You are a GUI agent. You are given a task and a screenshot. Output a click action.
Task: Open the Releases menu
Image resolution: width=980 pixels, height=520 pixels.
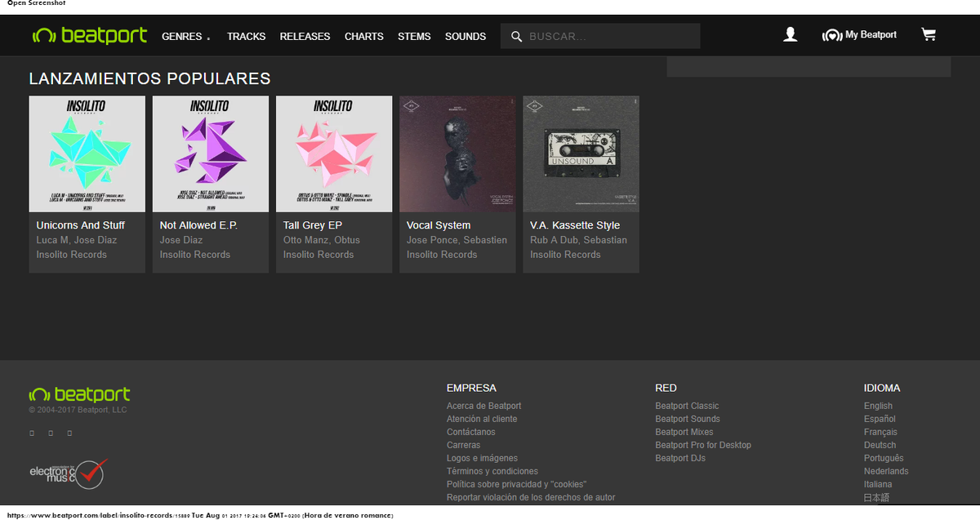[305, 36]
